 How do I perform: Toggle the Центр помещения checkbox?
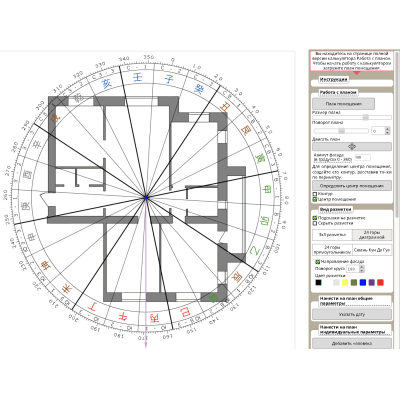(x=314, y=199)
